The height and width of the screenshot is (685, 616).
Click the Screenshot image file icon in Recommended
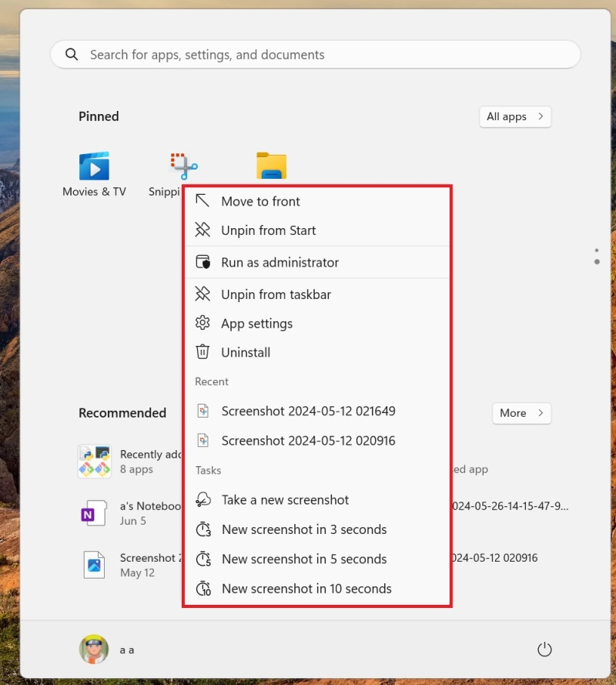point(94,565)
